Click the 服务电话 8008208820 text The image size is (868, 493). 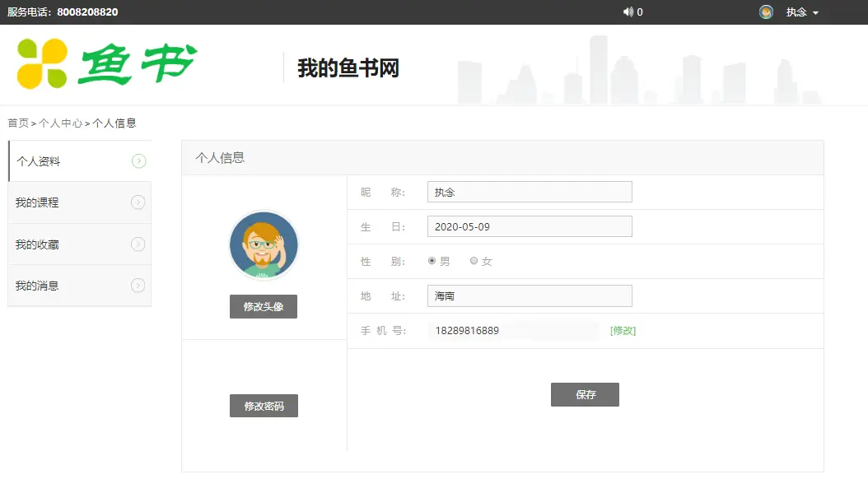[63, 12]
